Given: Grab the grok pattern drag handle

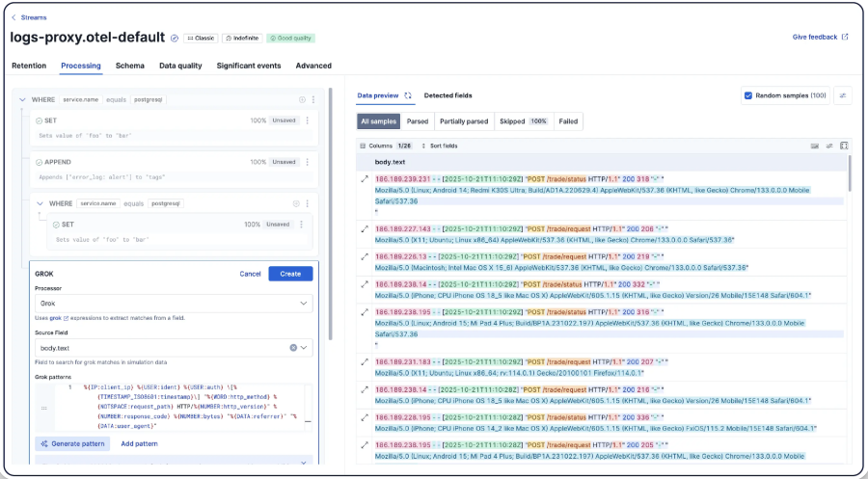Looking at the screenshot, I should click(x=43, y=409).
